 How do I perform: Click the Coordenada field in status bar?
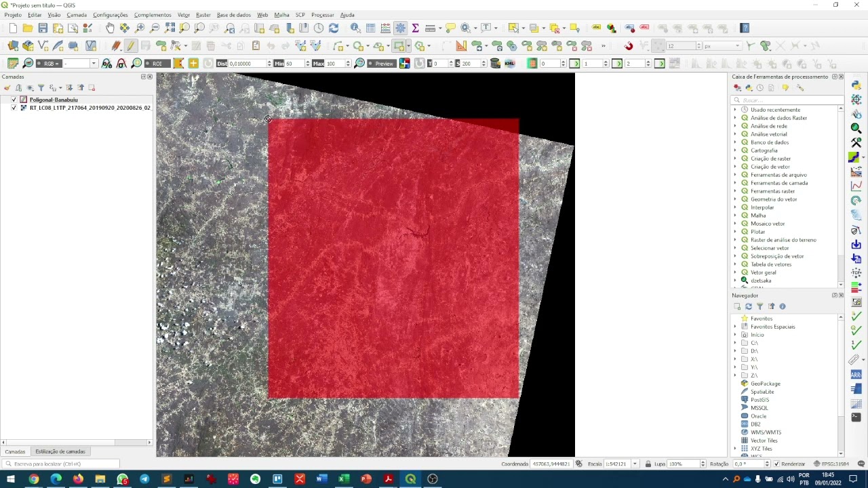pyautogui.click(x=550, y=464)
